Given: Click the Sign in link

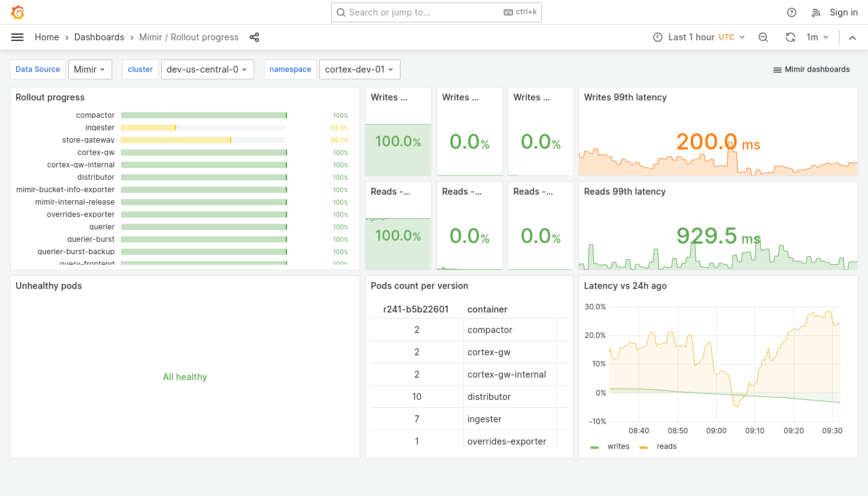Looking at the screenshot, I should pyautogui.click(x=843, y=12).
